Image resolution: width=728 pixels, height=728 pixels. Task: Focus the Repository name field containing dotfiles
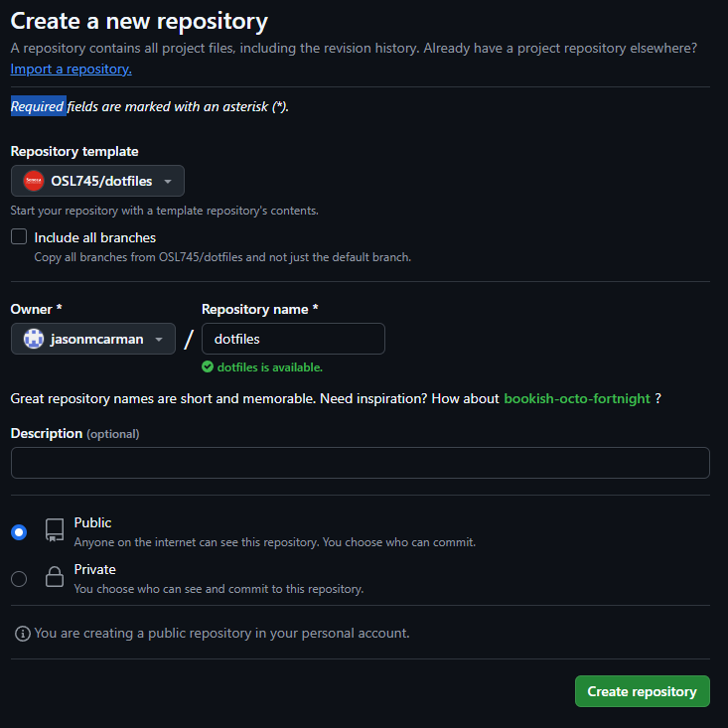tap(293, 339)
